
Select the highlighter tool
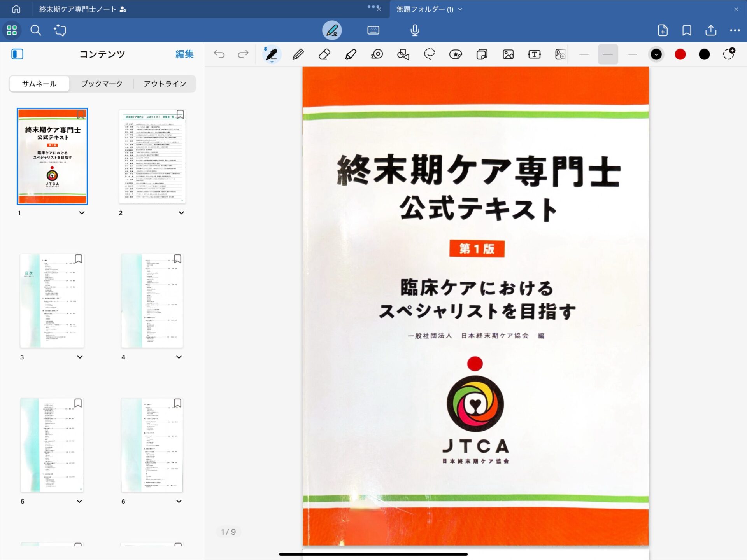351,54
